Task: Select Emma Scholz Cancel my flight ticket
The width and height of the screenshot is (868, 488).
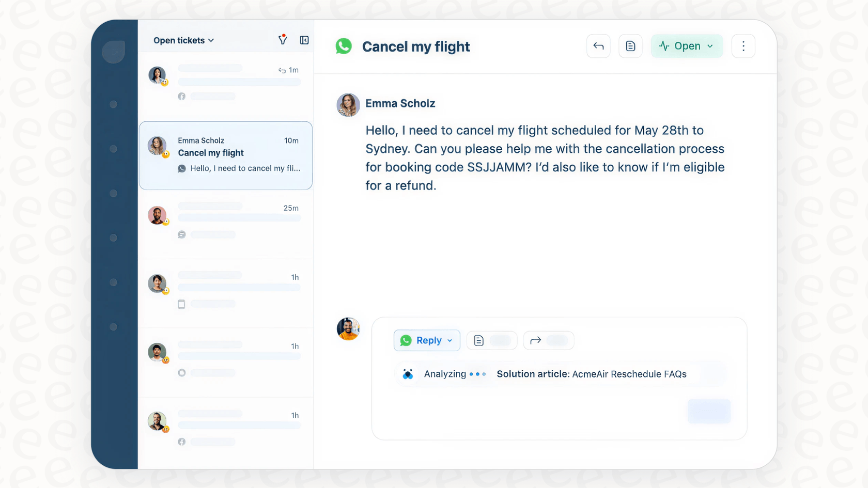Action: point(226,155)
